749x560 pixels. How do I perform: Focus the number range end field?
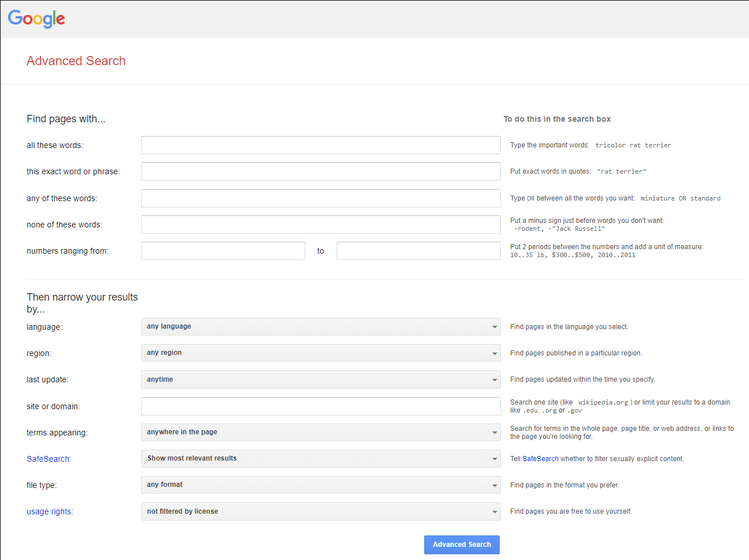pyautogui.click(x=419, y=251)
